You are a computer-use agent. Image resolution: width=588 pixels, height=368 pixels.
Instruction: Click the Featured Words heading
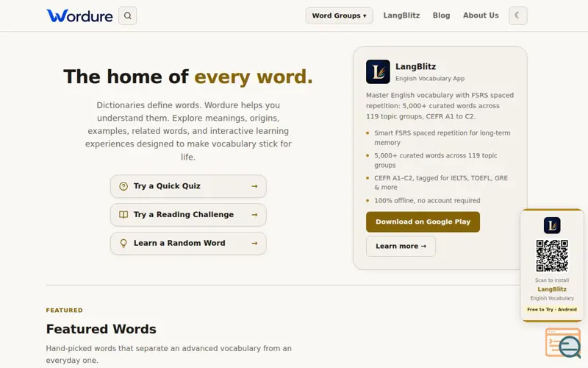click(101, 329)
